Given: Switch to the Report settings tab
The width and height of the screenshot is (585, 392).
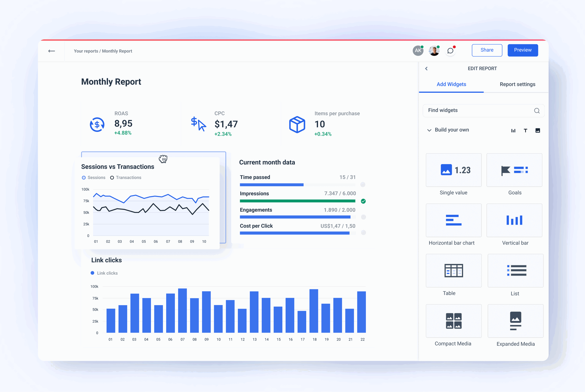Looking at the screenshot, I should [x=517, y=84].
